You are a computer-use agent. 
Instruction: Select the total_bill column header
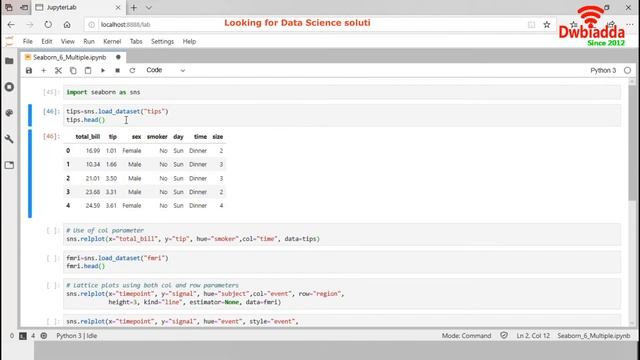87,137
